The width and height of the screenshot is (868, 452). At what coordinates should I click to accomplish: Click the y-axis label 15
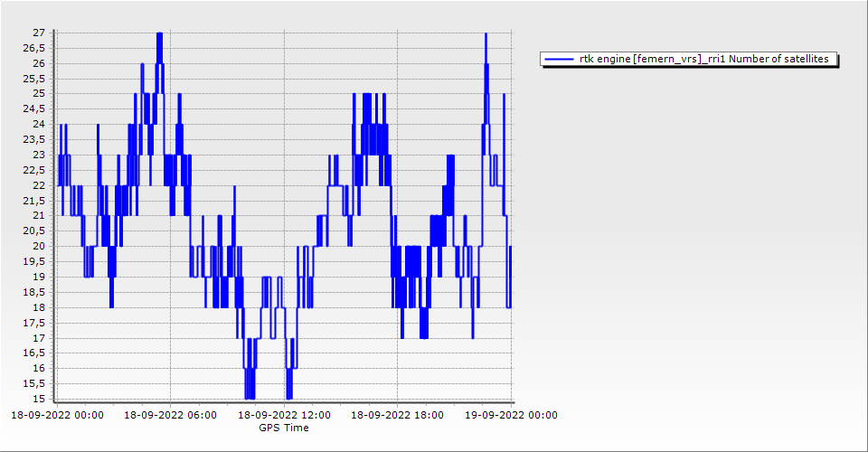point(39,399)
